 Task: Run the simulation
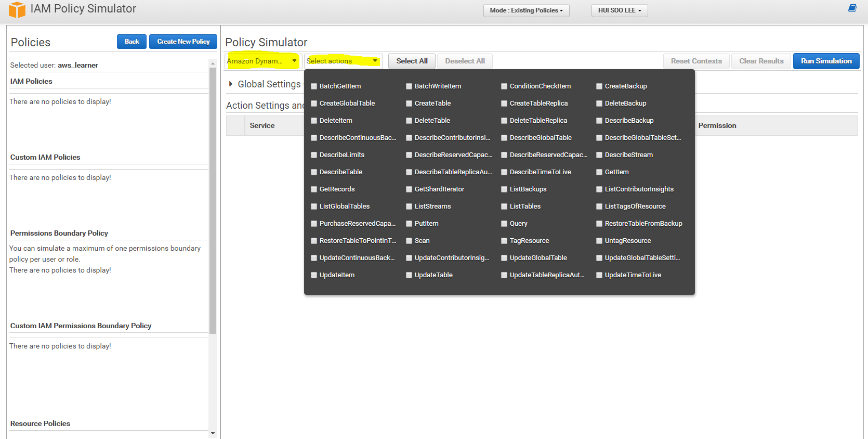(x=826, y=61)
